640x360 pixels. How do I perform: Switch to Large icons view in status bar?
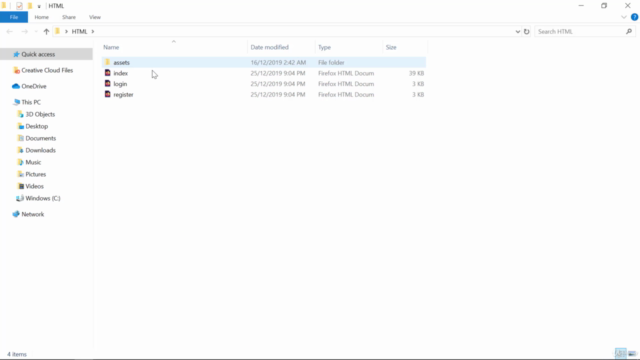[x=632, y=353]
